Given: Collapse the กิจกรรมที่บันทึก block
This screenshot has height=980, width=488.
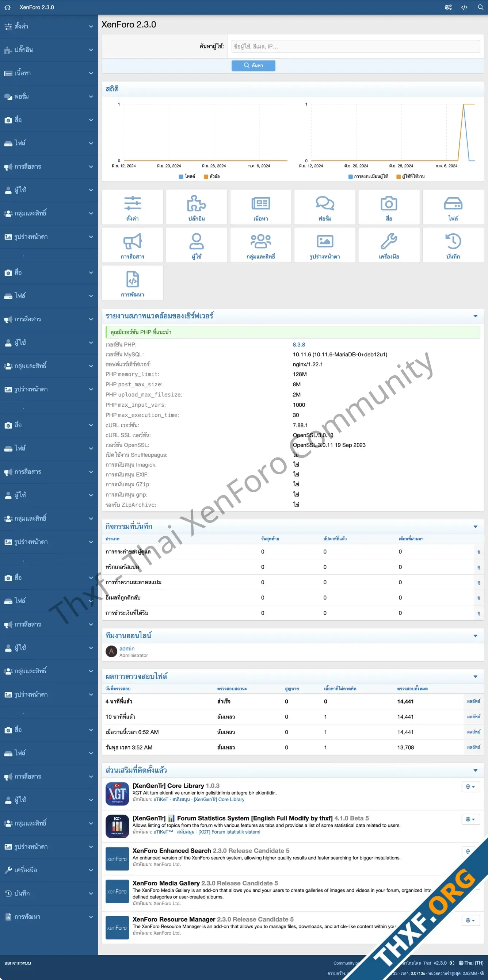Looking at the screenshot, I should pyautogui.click(x=476, y=527).
